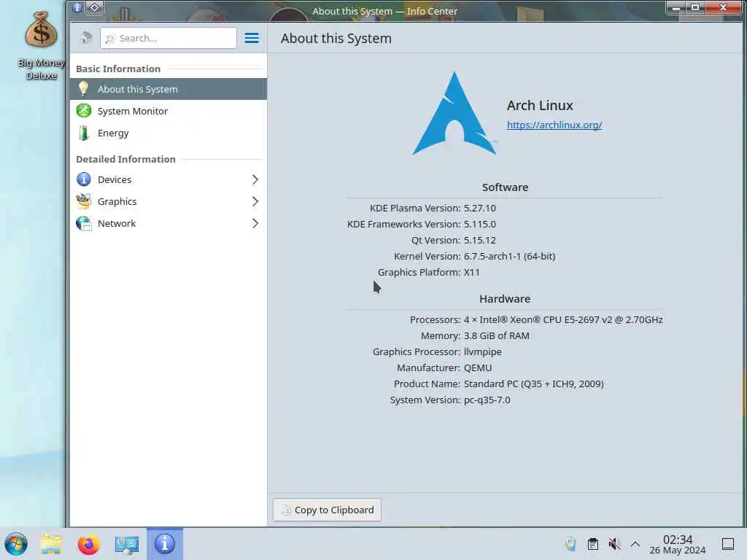747x560 pixels.
Task: Click the clock showing 02:34
Action: click(x=678, y=544)
